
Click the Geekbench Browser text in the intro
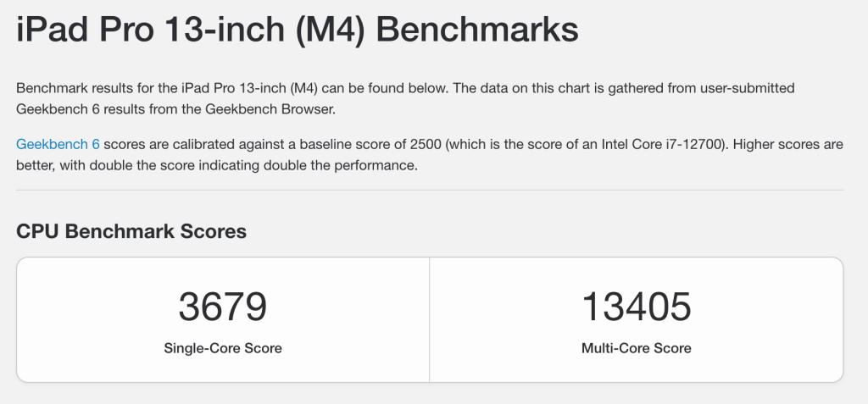click(264, 109)
